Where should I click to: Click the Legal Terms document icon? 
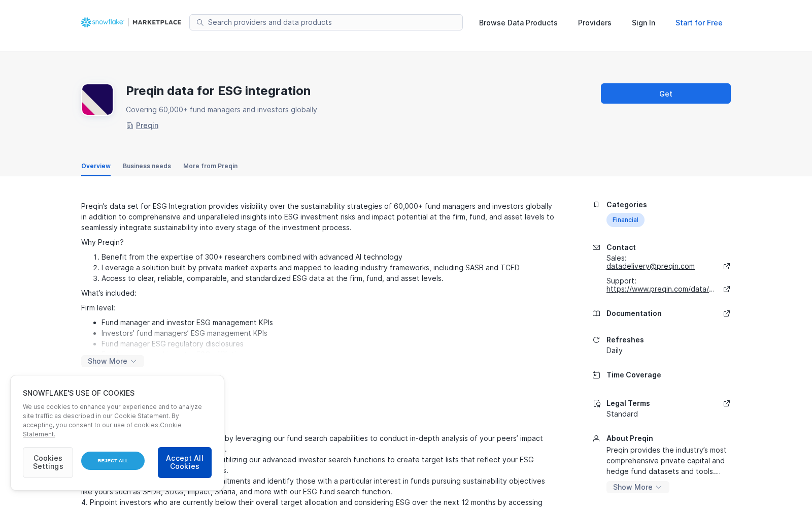click(x=596, y=403)
